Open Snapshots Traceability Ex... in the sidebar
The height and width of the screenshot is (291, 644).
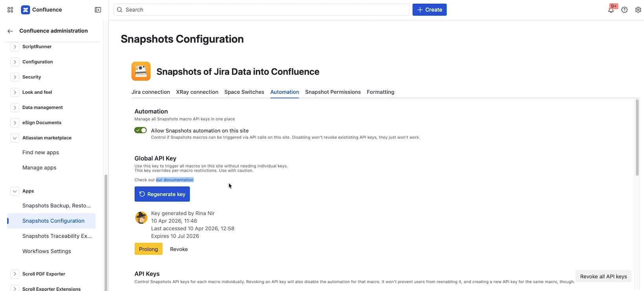57,236
